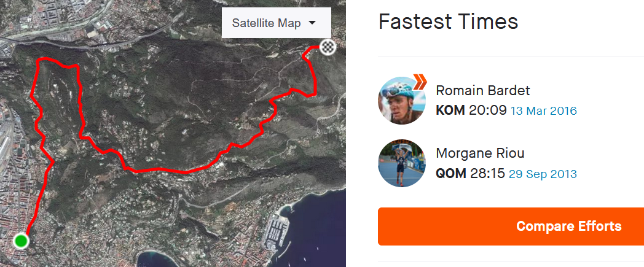Open the 13 Mar 2016 effort link

(543, 111)
